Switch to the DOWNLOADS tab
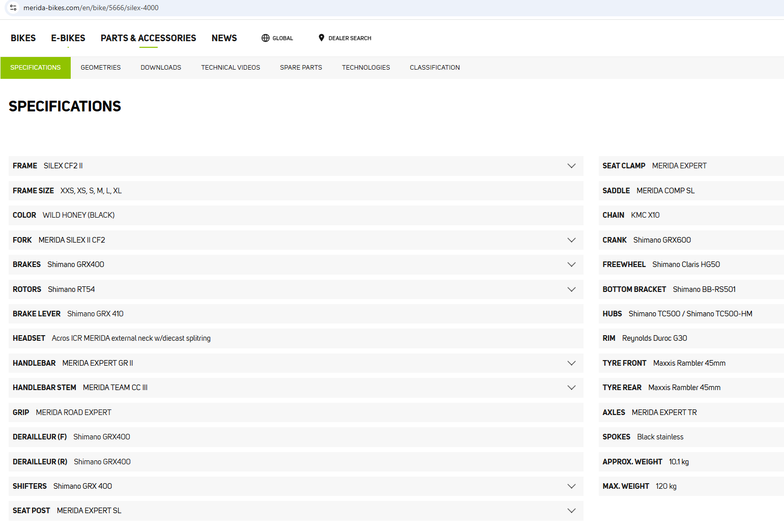 coord(161,68)
